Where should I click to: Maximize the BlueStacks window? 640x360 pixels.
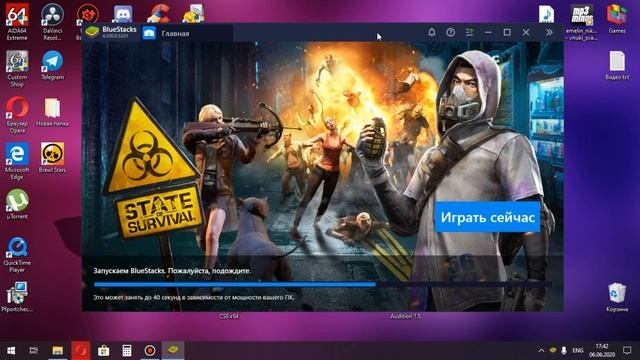pos(507,32)
